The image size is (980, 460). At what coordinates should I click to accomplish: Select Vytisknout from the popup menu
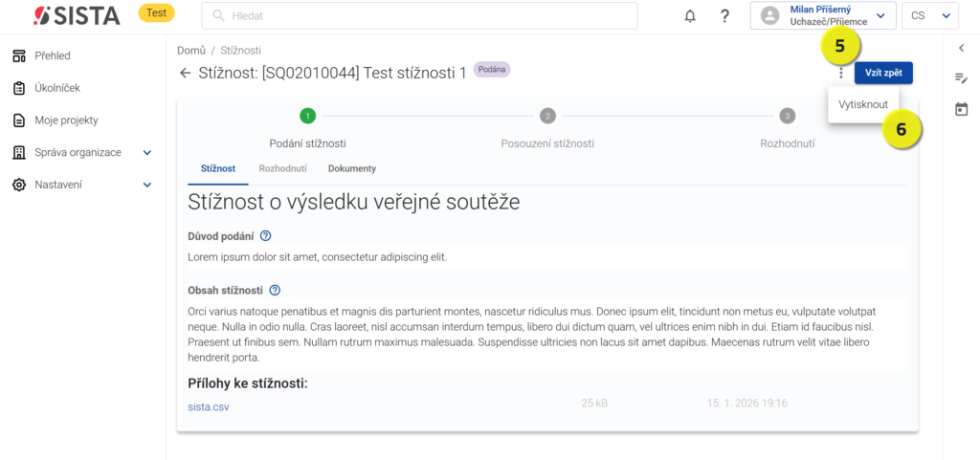pos(863,104)
